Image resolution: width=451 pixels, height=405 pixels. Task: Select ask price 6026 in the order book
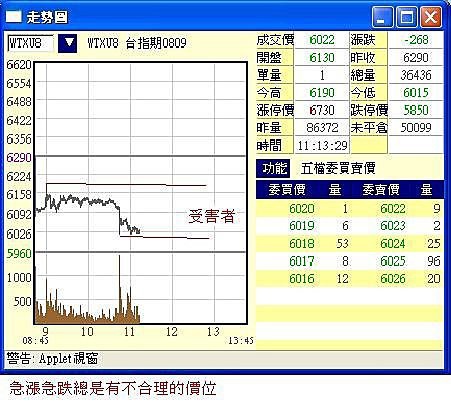(x=393, y=279)
